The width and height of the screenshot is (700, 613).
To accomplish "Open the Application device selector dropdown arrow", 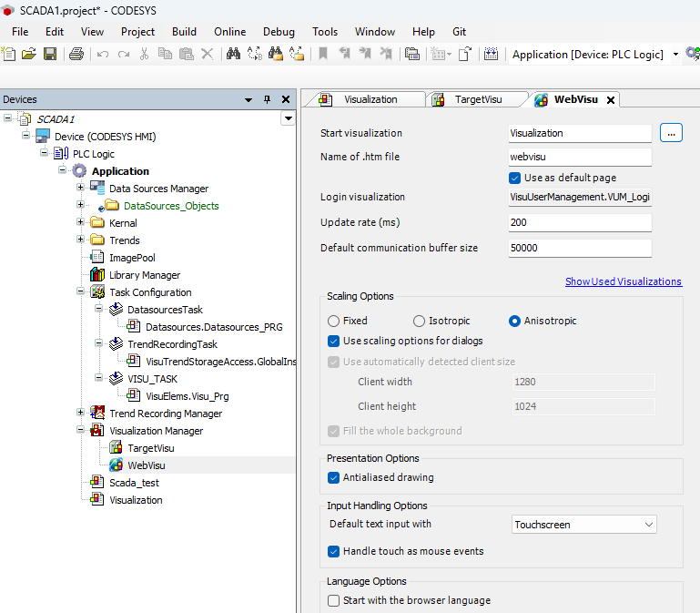I will 676,55.
